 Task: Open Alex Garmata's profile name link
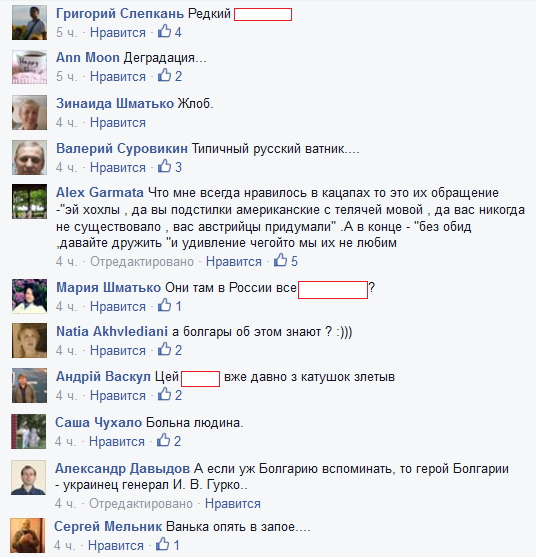pos(100,193)
